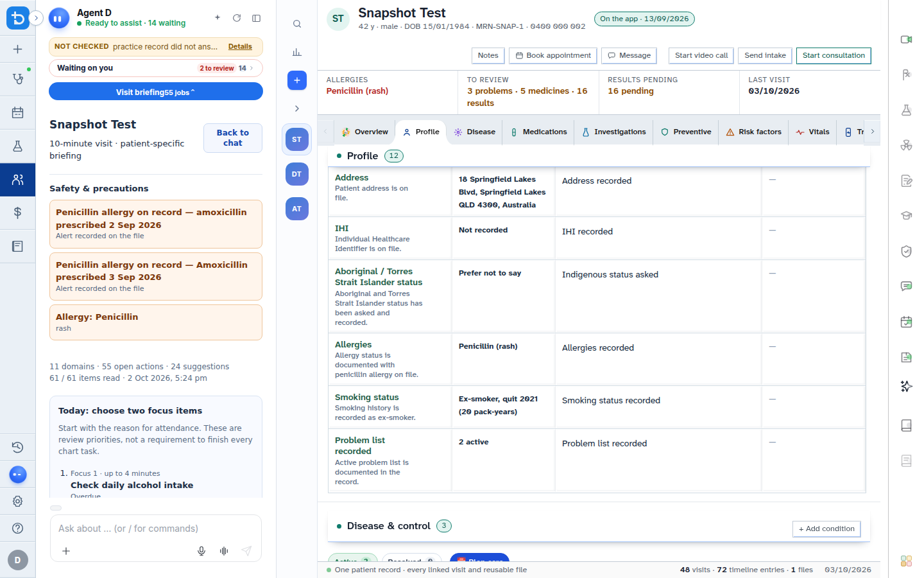Click the Start consultation button
Viewport: 924px width, 578px height.
pos(834,56)
